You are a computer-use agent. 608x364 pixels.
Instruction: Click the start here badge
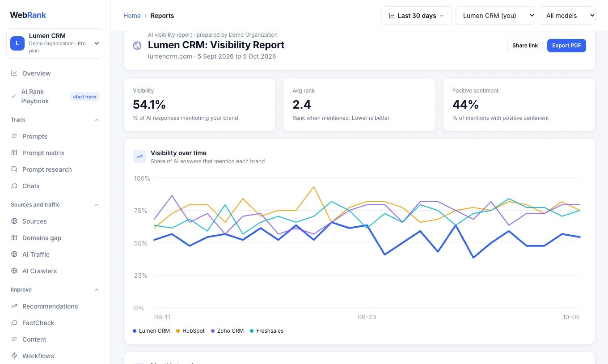click(x=84, y=97)
